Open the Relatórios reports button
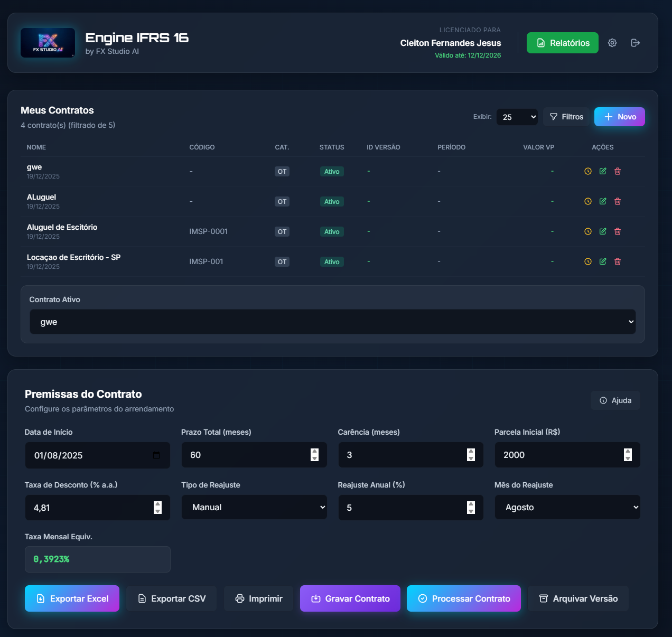This screenshot has width=672, height=637. (562, 43)
